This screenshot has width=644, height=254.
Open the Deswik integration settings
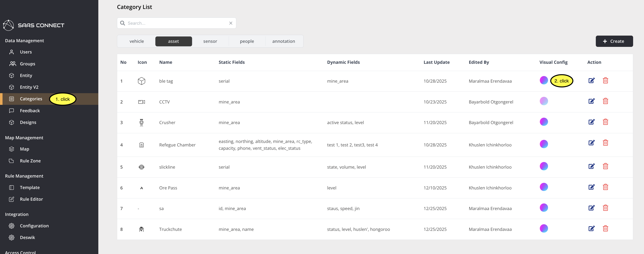(27, 237)
